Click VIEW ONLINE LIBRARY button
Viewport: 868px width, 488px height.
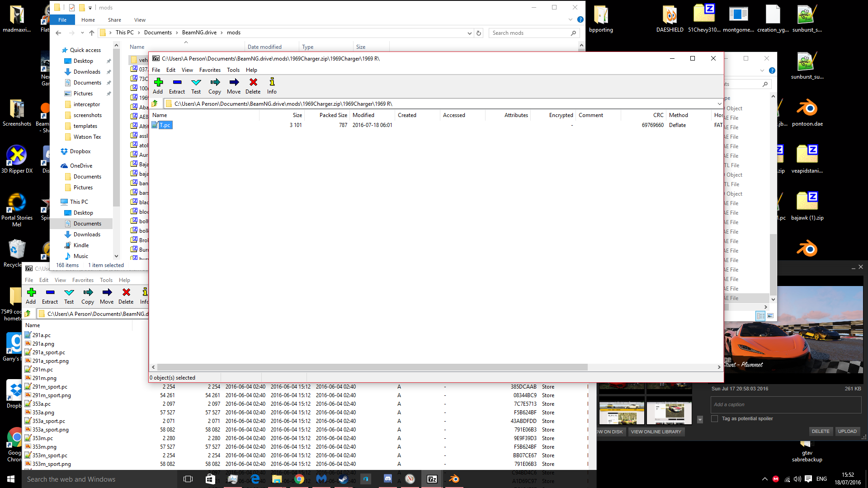click(656, 432)
